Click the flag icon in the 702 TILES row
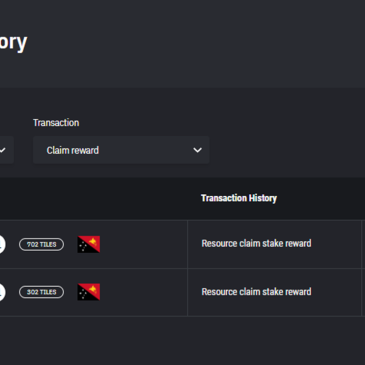365x365 pixels. pyautogui.click(x=89, y=244)
